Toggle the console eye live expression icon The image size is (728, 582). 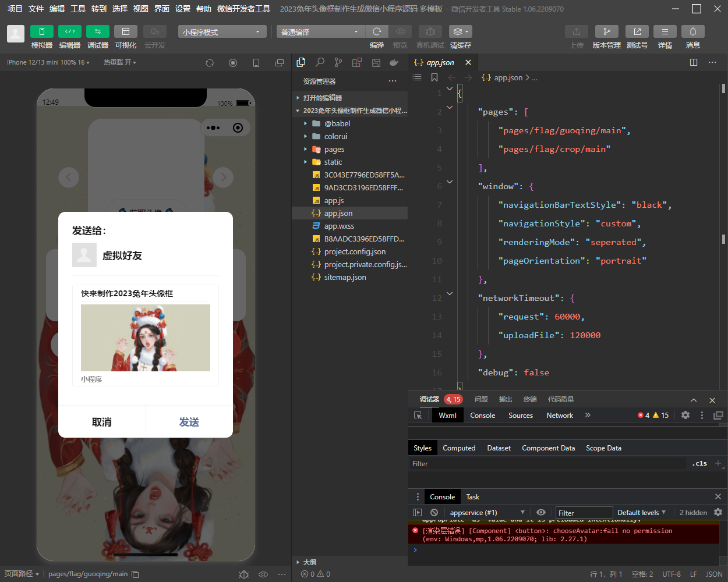point(541,512)
